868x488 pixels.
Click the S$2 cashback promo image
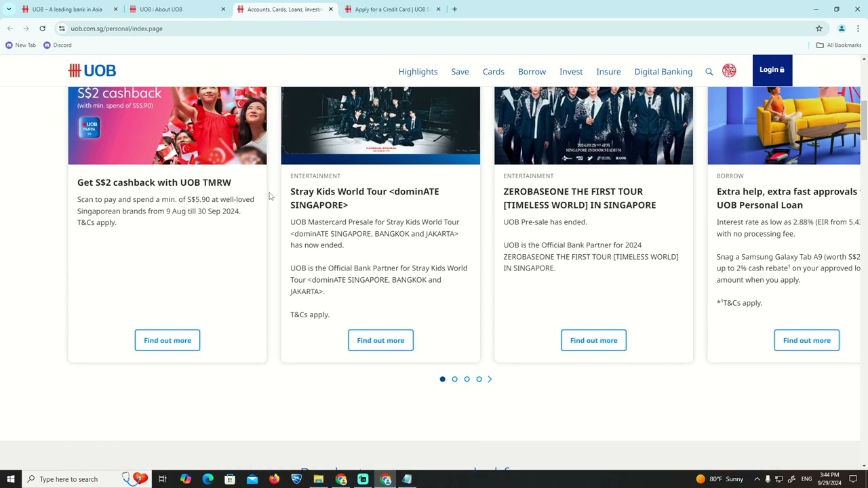(x=167, y=125)
